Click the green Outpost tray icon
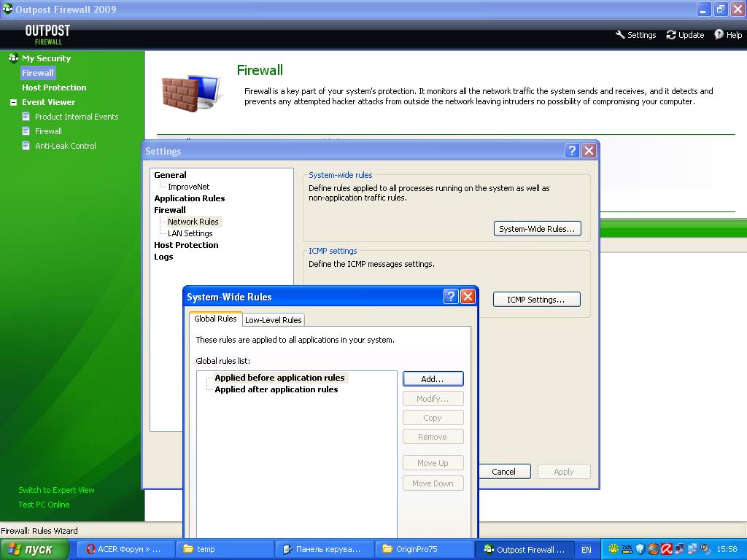Image resolution: width=747 pixels, height=560 pixels. click(x=614, y=549)
